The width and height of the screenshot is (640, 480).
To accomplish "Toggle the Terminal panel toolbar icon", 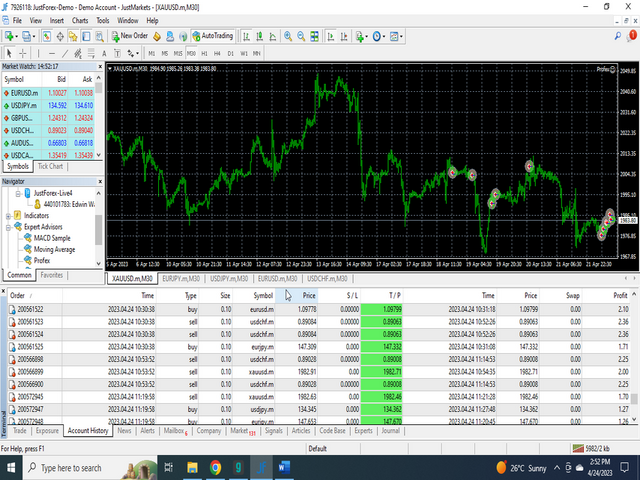I will point(86,36).
